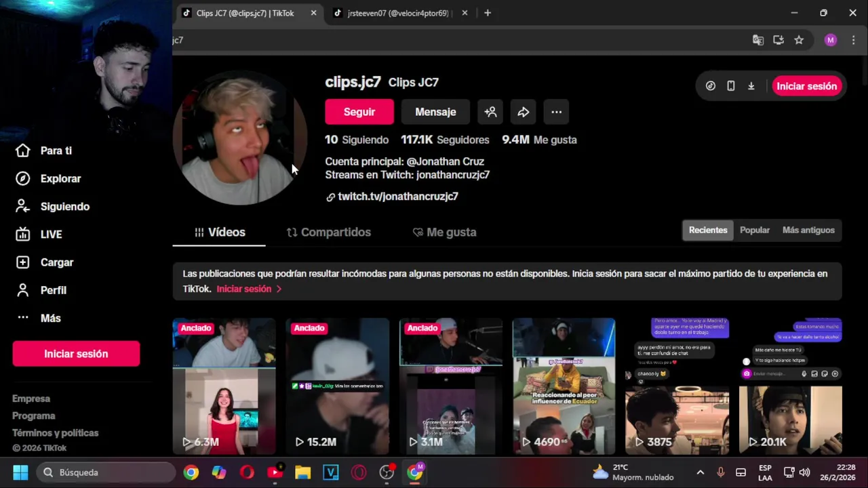The width and height of the screenshot is (868, 488).
Task: Open the Perfil sidebar icon
Action: 23,290
